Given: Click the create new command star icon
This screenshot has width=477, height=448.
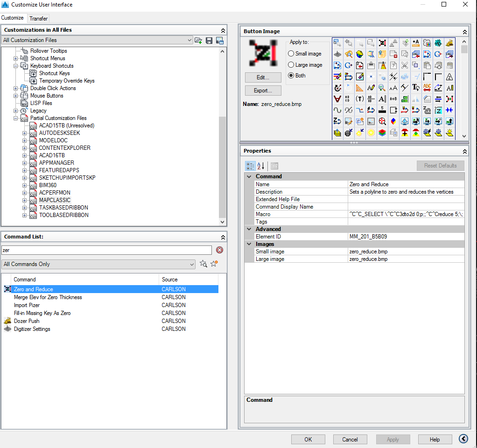Looking at the screenshot, I should [x=214, y=264].
